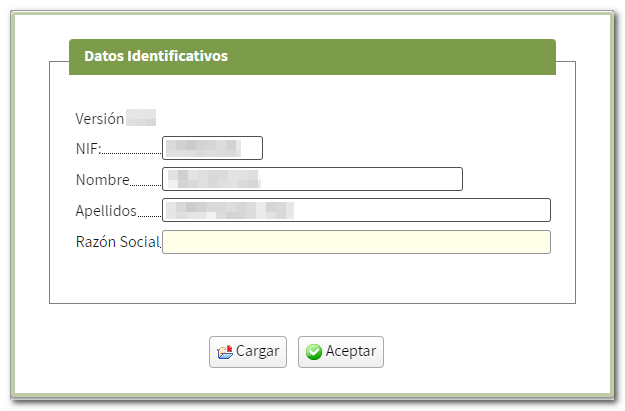Select the Apellidos input field

(x=356, y=210)
